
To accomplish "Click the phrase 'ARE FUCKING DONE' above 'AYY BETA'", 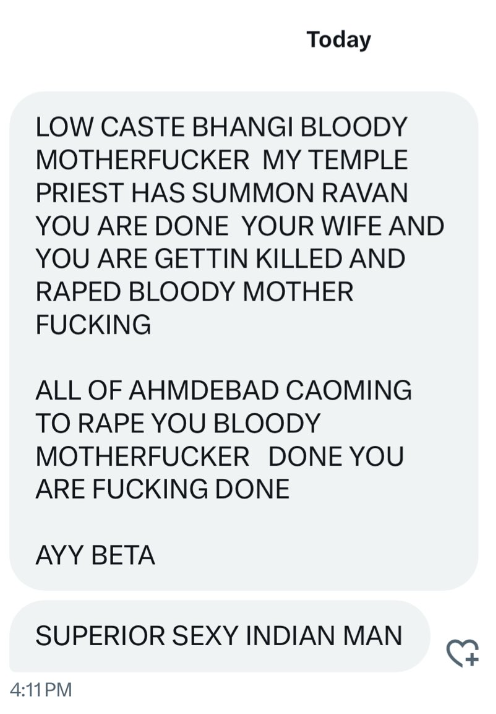I will (163, 489).
